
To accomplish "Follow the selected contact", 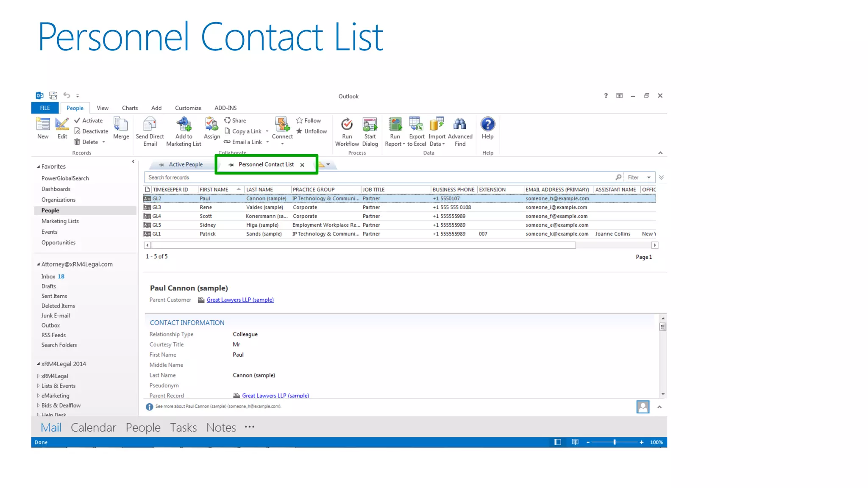I will pos(309,121).
